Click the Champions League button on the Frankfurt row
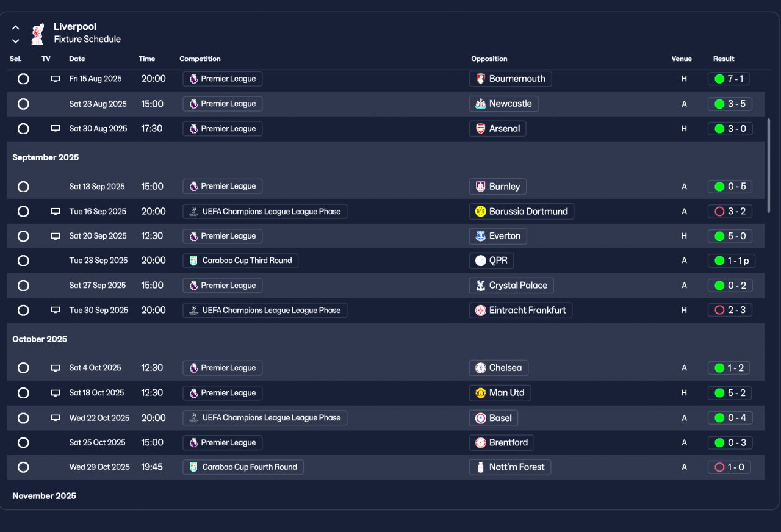Viewport: 781px width, 532px height. (265, 311)
